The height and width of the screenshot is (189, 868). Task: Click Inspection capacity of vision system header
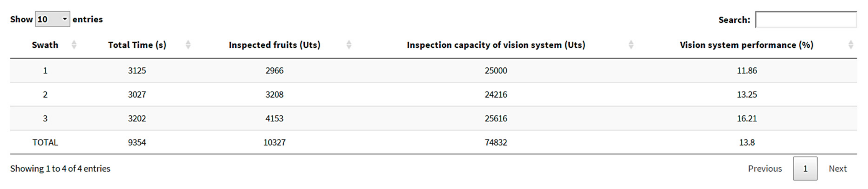(x=496, y=45)
